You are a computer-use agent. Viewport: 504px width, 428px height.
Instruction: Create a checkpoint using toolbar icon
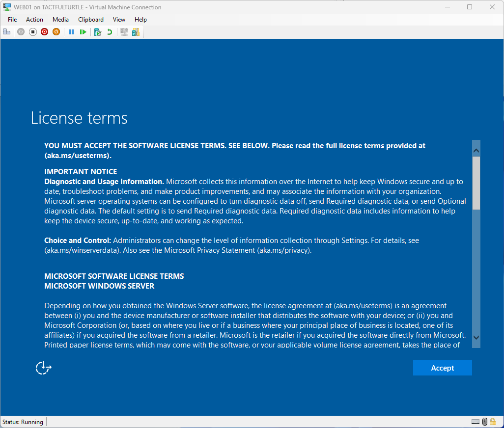(98, 32)
